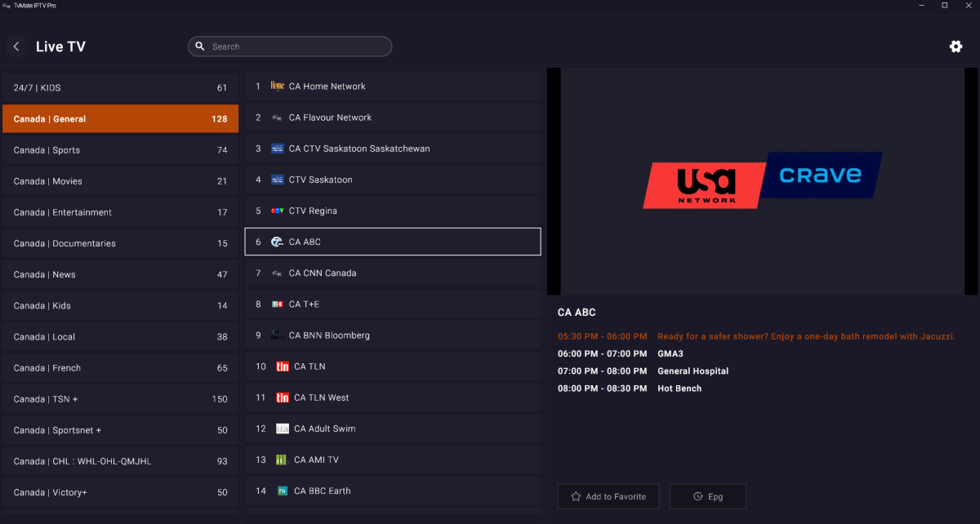Click inside the Search field
The width and height of the screenshot is (980, 524).
(x=290, y=47)
